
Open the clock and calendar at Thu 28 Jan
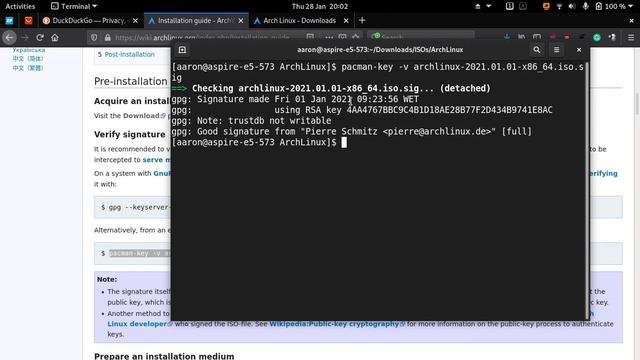pos(320,6)
